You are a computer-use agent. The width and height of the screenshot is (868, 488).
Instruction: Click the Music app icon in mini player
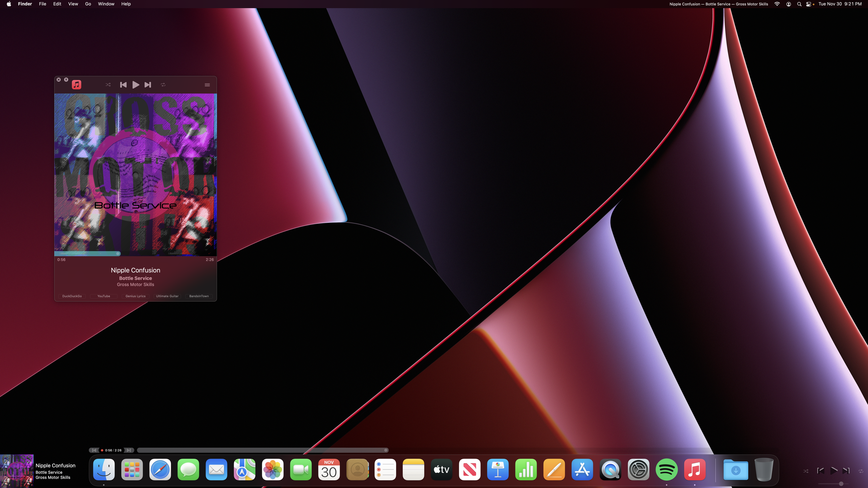pyautogui.click(x=77, y=85)
